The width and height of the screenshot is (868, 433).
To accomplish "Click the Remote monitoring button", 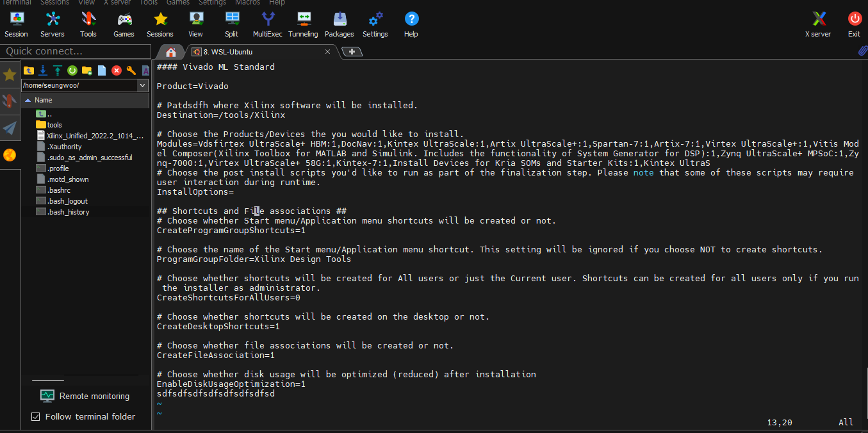I will click(85, 396).
